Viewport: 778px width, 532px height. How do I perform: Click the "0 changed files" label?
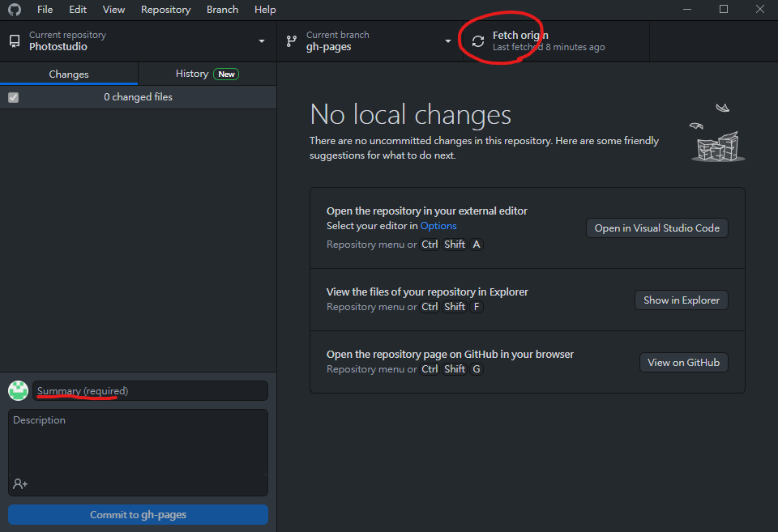tap(138, 97)
